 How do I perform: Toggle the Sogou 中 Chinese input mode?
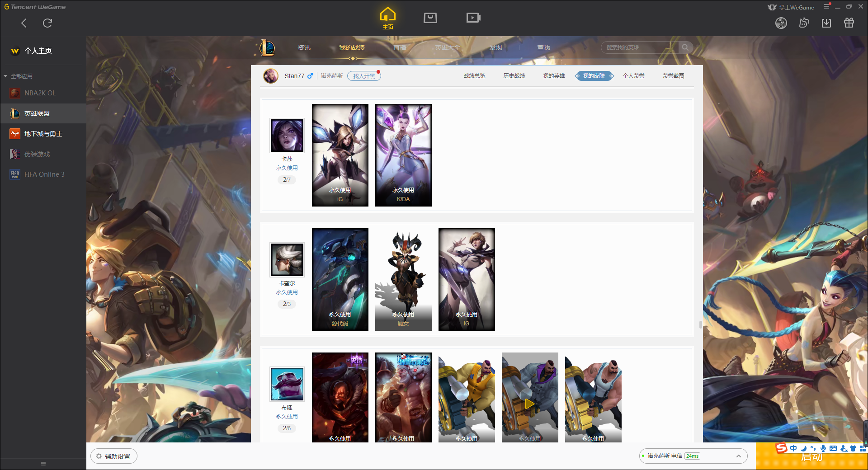click(x=793, y=448)
